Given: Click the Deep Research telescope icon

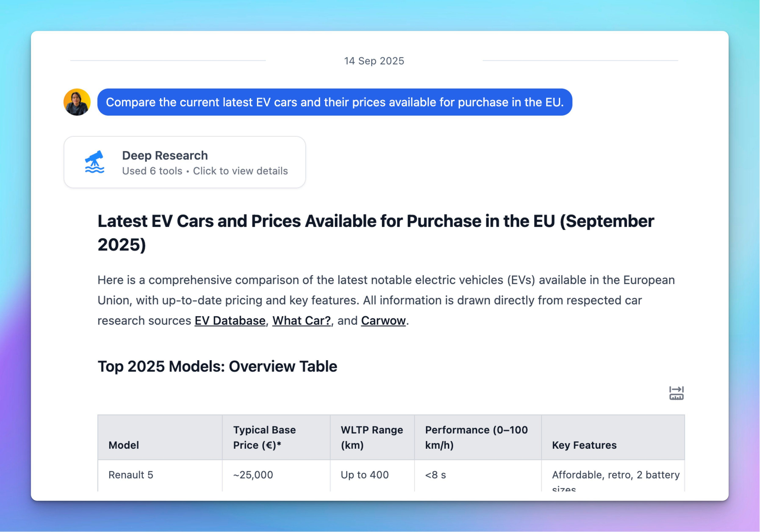Looking at the screenshot, I should (94, 162).
